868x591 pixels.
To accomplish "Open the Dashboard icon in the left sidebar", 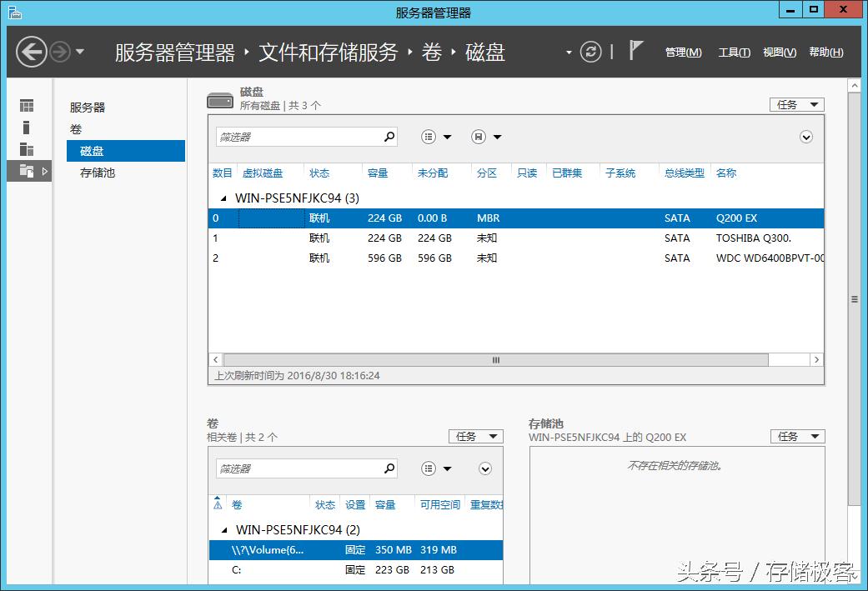I will pos(26,106).
